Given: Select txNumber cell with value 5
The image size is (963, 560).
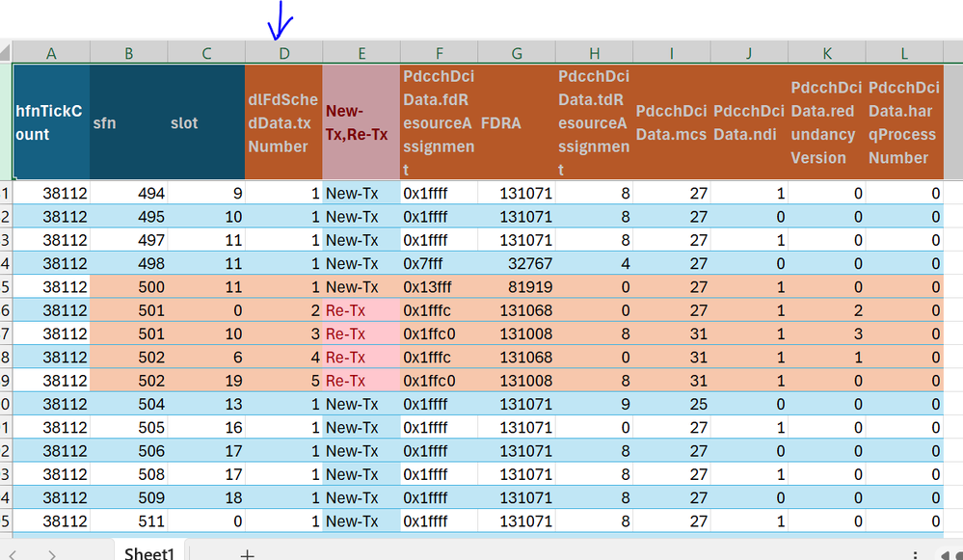Looking at the screenshot, I should tap(283, 381).
